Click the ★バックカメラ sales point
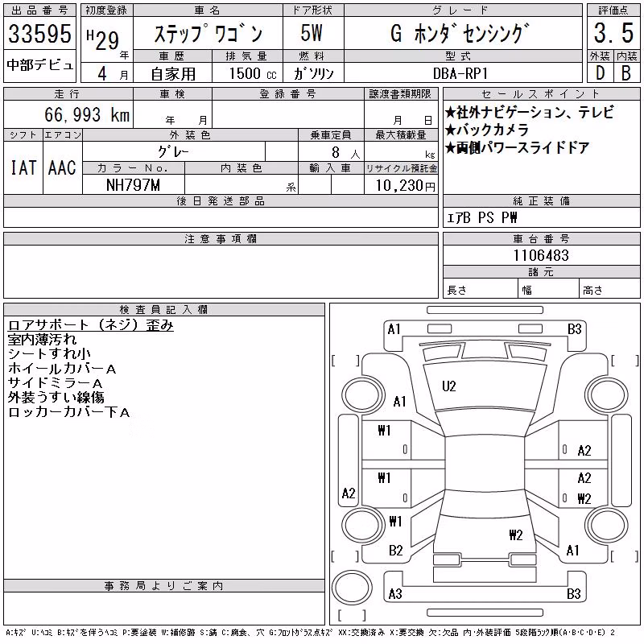644x644 pixels. (x=487, y=130)
